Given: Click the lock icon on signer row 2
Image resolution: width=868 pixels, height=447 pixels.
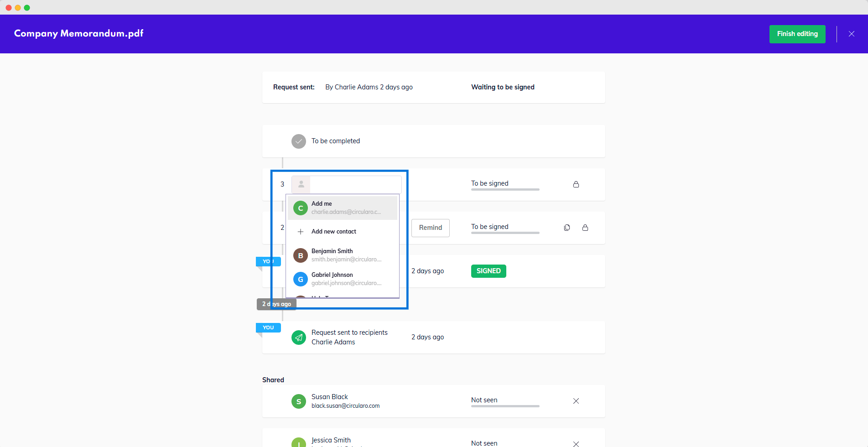Looking at the screenshot, I should (585, 228).
